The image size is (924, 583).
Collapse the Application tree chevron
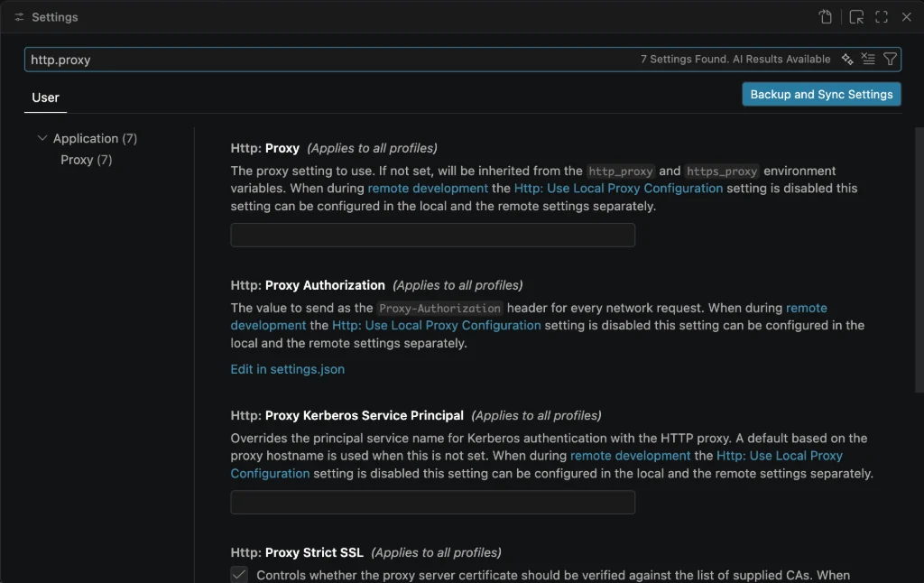[42, 138]
